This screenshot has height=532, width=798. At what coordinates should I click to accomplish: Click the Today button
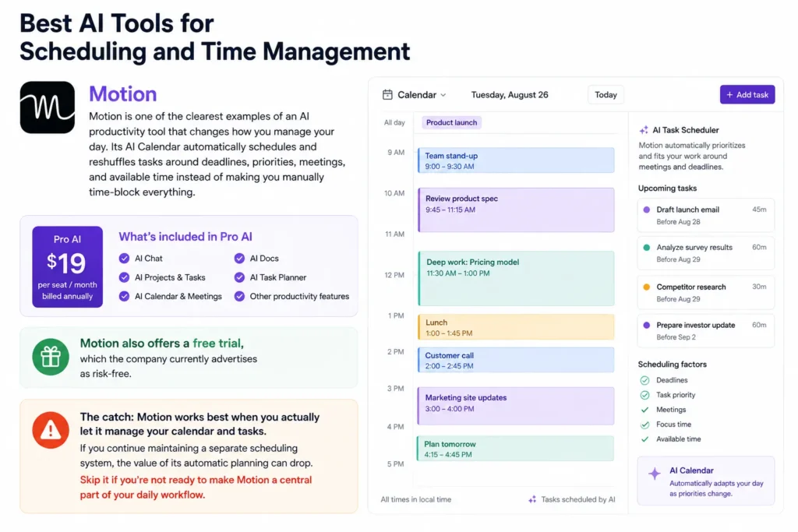606,94
